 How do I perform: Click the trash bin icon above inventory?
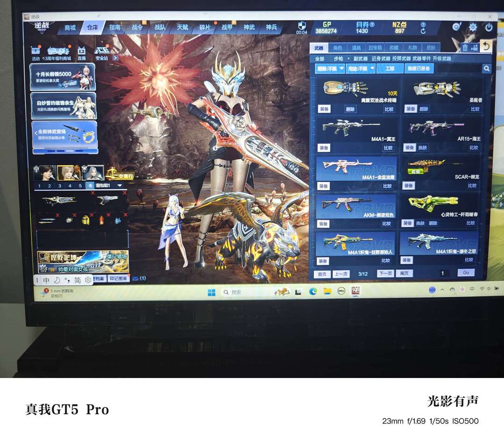pyautogui.click(x=465, y=48)
